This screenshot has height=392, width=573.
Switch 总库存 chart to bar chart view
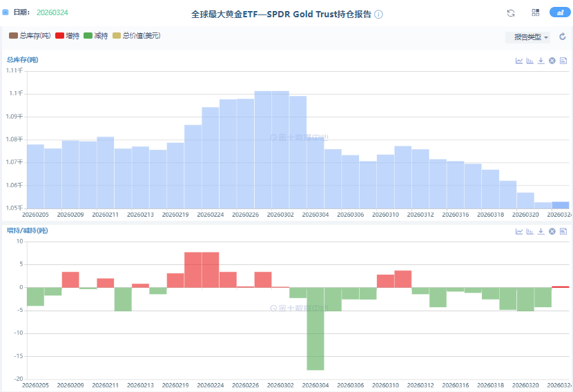(530, 61)
